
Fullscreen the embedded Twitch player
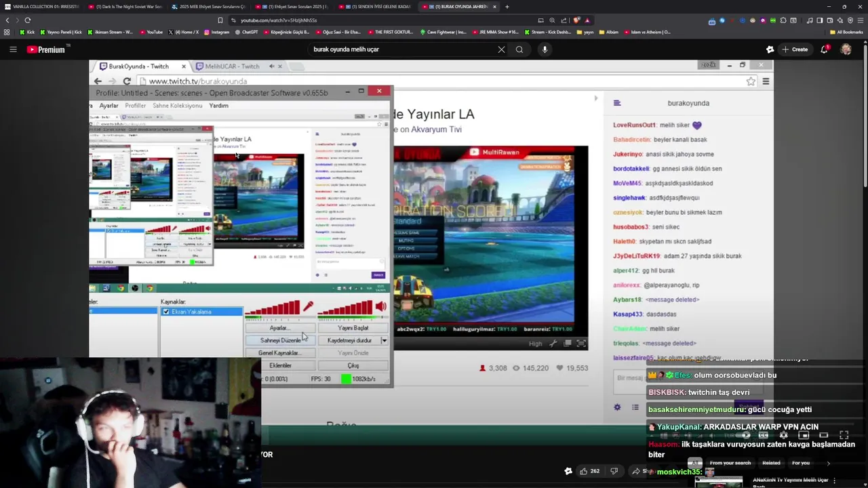(x=581, y=344)
